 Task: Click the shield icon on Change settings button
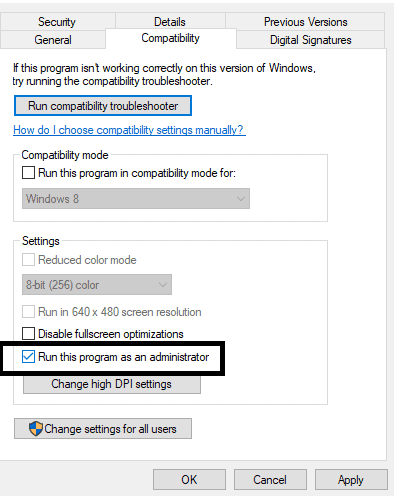click(x=36, y=429)
